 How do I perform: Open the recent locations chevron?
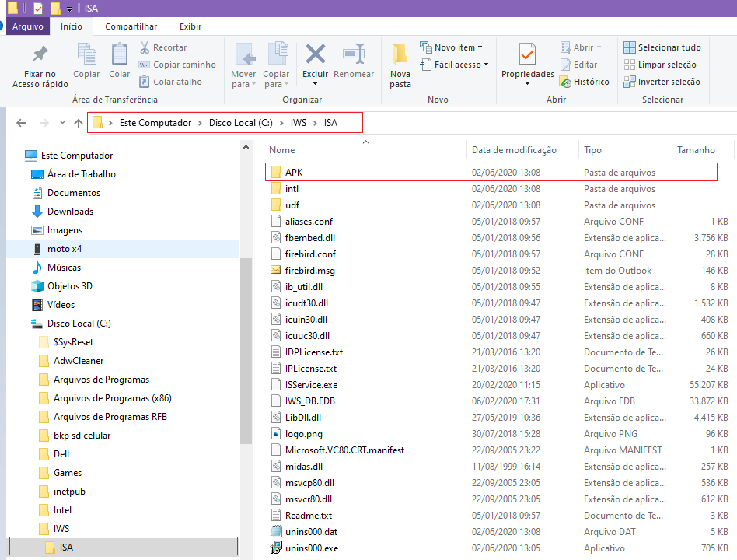pos(62,123)
